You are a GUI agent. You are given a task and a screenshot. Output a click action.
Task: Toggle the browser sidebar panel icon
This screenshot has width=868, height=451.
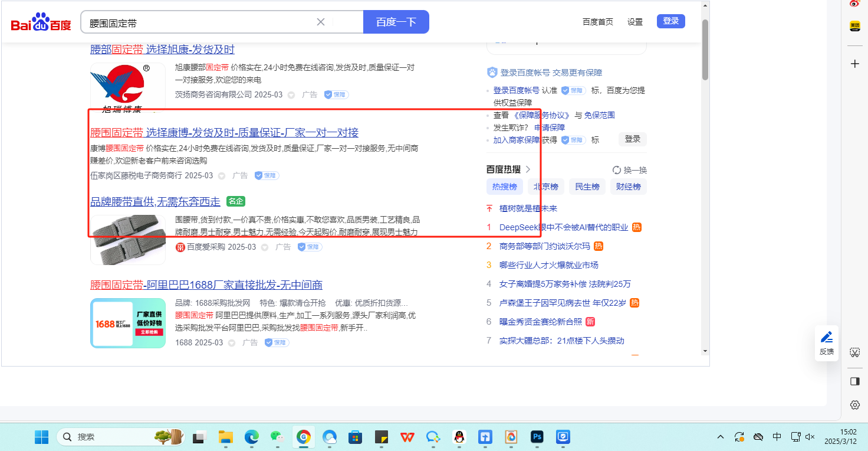point(854,381)
